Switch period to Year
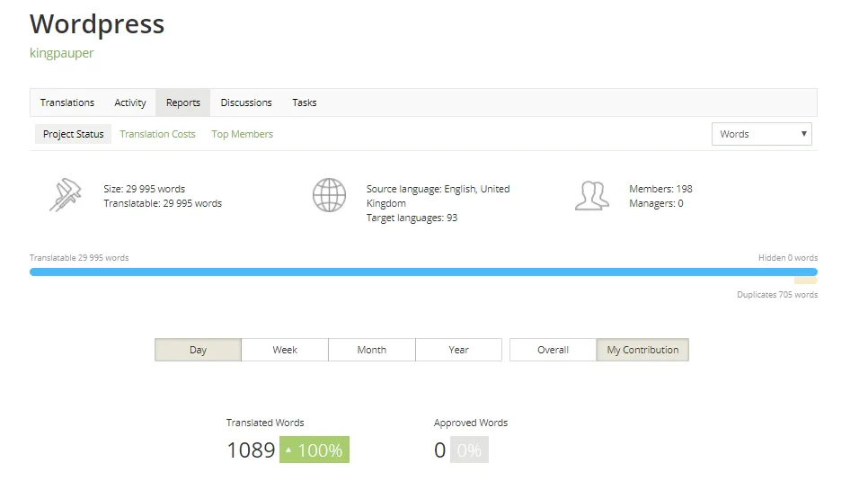Viewport: 868px width, 490px height. [458, 350]
